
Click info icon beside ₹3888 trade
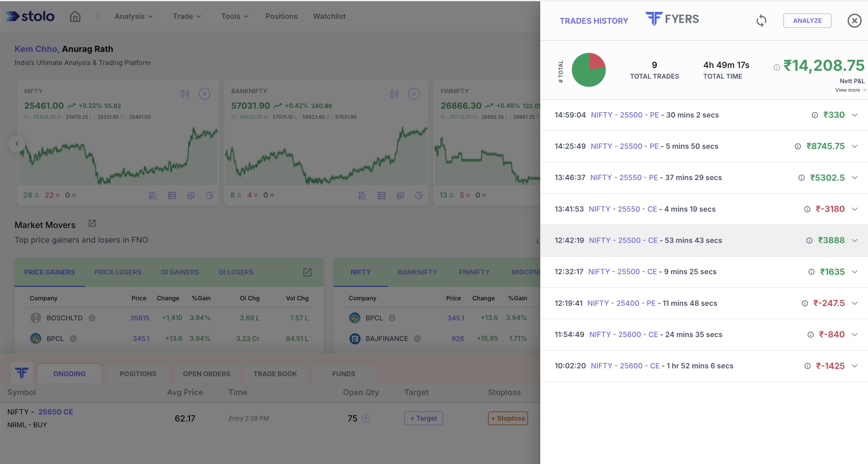click(x=809, y=241)
